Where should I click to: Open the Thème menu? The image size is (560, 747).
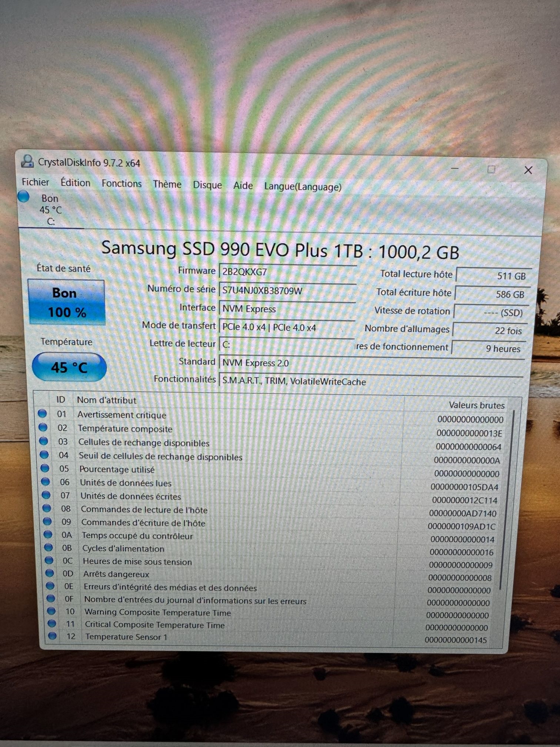click(x=167, y=184)
